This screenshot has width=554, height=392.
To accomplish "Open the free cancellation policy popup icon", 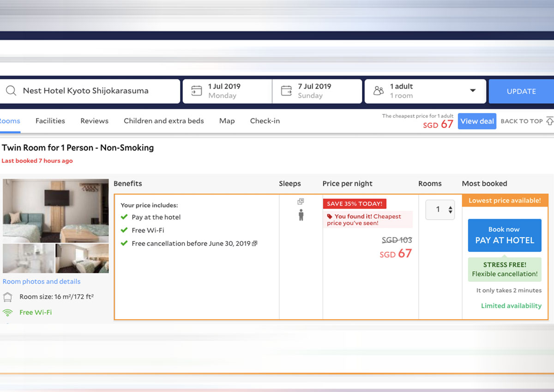I will (255, 244).
